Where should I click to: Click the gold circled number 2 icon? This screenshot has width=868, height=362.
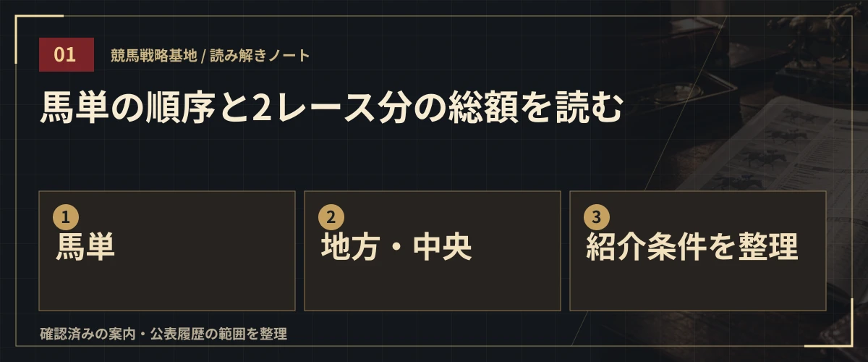click(331, 216)
